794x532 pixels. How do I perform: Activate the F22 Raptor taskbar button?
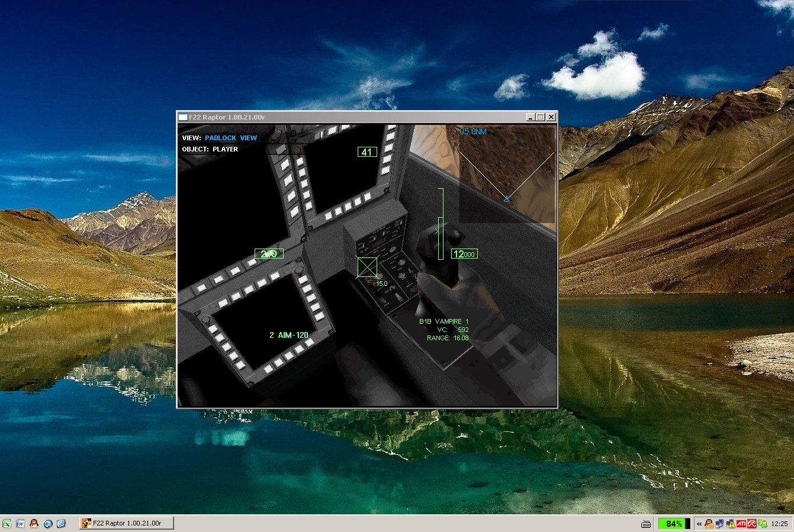tap(127, 523)
